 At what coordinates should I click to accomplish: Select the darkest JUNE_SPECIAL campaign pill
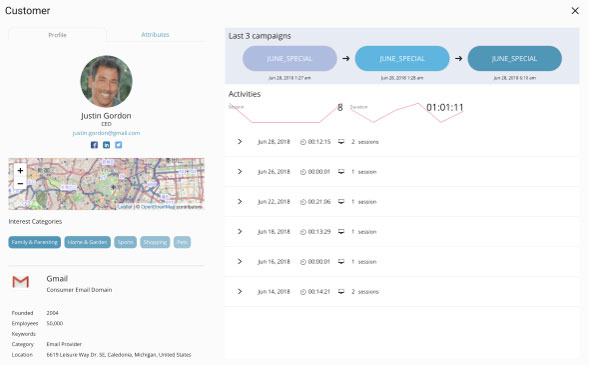coord(515,59)
